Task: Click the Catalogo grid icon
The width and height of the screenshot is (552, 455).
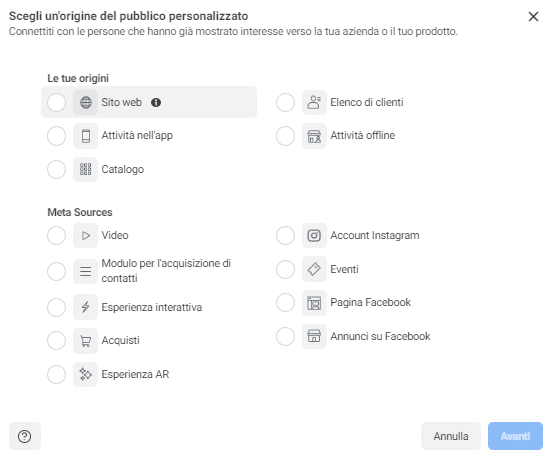Action: click(86, 169)
